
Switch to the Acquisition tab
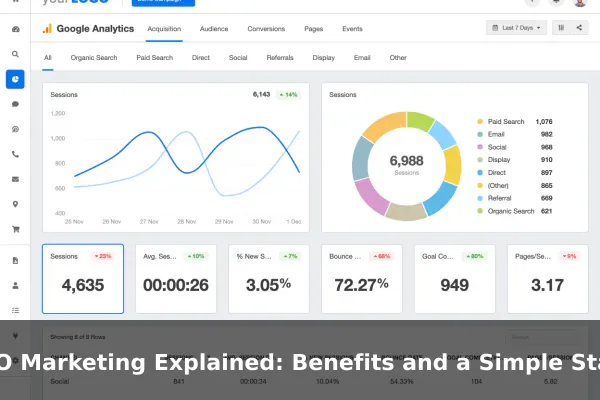pos(164,29)
